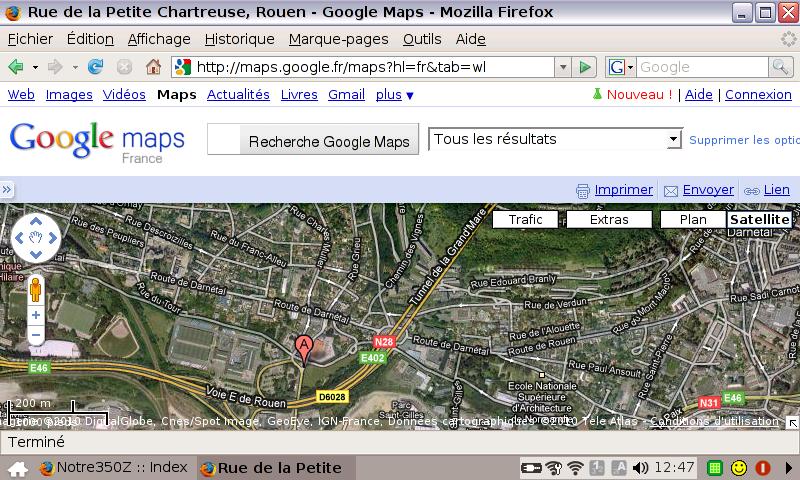
Task: Click the Aide link beside Connexion
Action: pyautogui.click(x=698, y=95)
